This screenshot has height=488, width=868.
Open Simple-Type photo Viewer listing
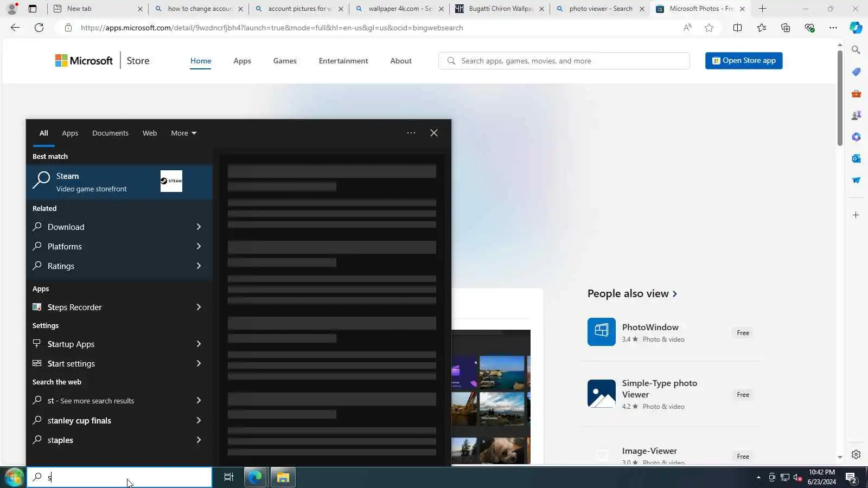pyautogui.click(x=672, y=394)
